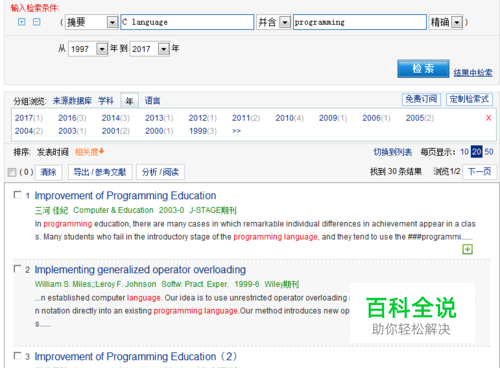Check result 3 Improvement of Programming Education (2)

[17, 356]
